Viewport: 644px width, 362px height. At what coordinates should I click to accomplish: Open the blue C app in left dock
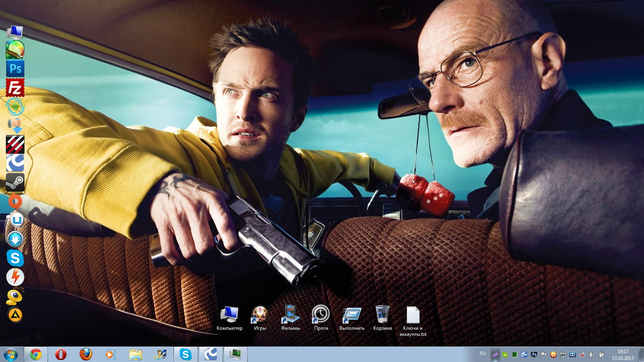pyautogui.click(x=15, y=163)
